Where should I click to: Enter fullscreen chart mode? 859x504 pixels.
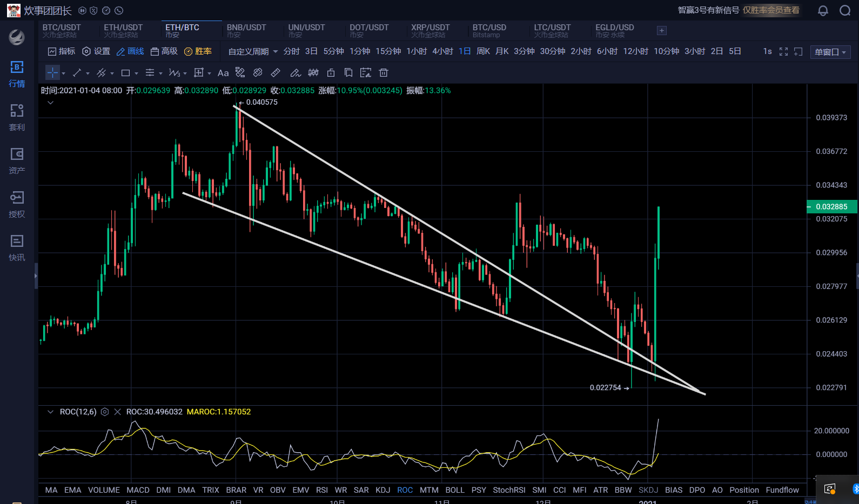click(x=783, y=52)
